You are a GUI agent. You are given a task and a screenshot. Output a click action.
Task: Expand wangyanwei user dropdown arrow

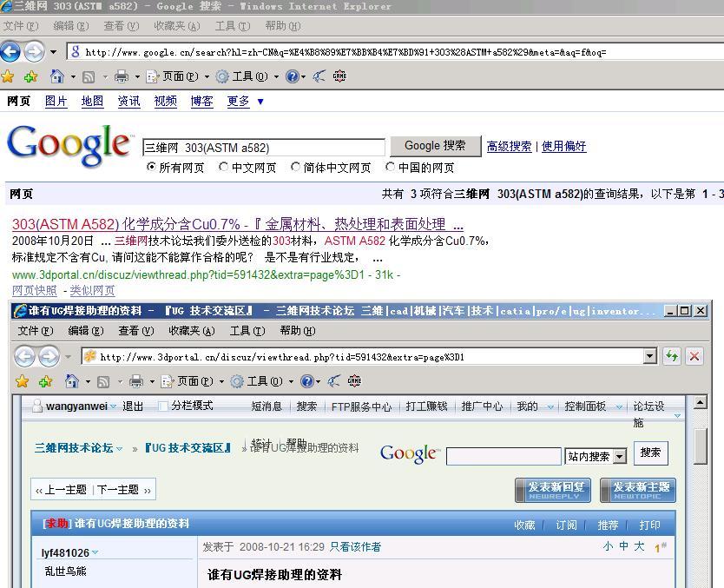point(113,406)
